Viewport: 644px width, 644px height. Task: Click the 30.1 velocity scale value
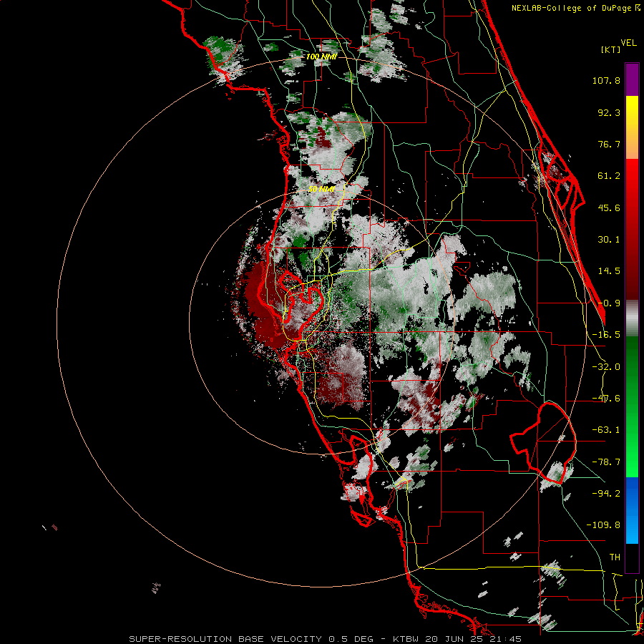point(609,240)
